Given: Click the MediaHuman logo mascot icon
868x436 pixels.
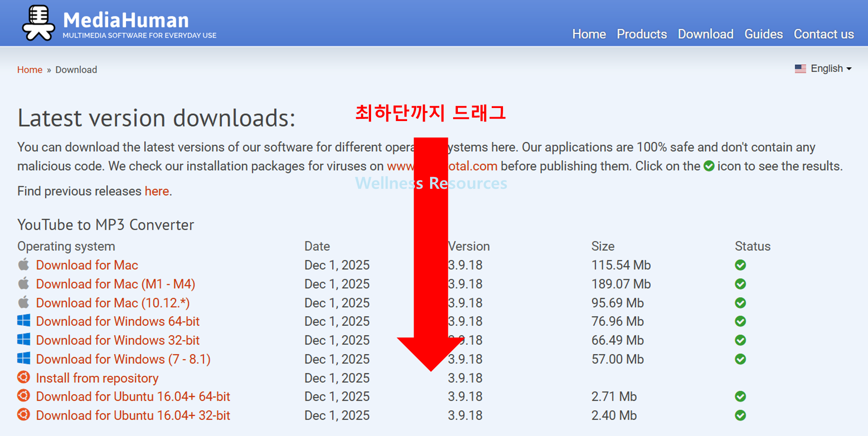Looking at the screenshot, I should pos(39,23).
